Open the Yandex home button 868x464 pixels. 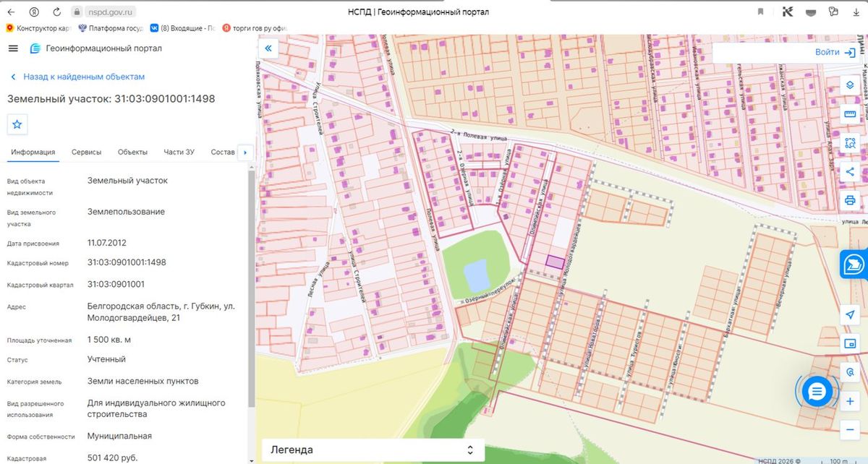pyautogui.click(x=34, y=12)
